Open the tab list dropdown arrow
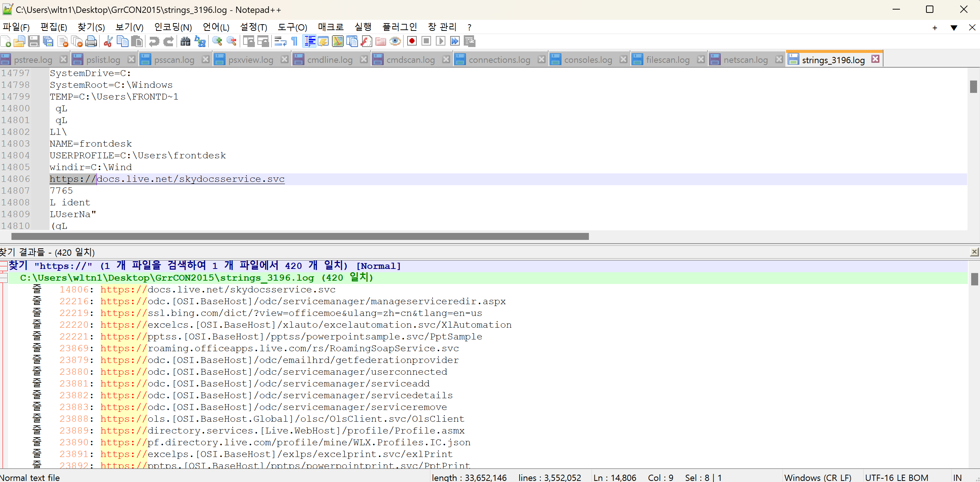This screenshot has width=980, height=482. coord(954,28)
